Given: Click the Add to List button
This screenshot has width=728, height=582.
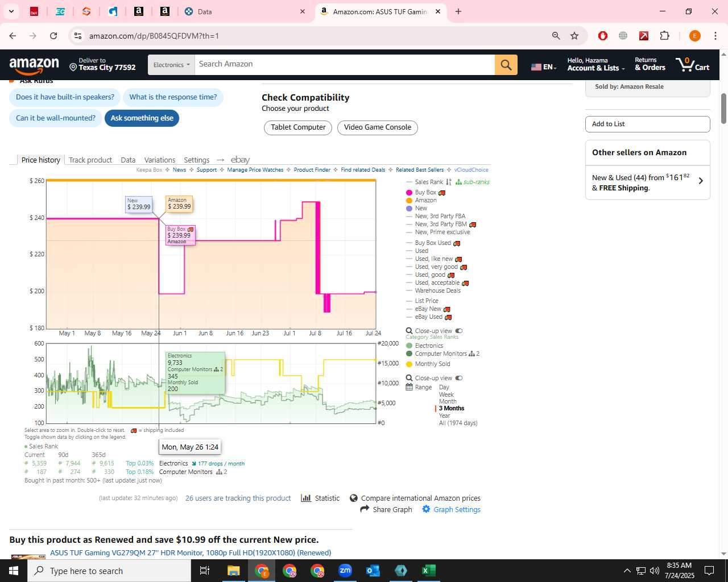Looking at the screenshot, I should (647, 124).
